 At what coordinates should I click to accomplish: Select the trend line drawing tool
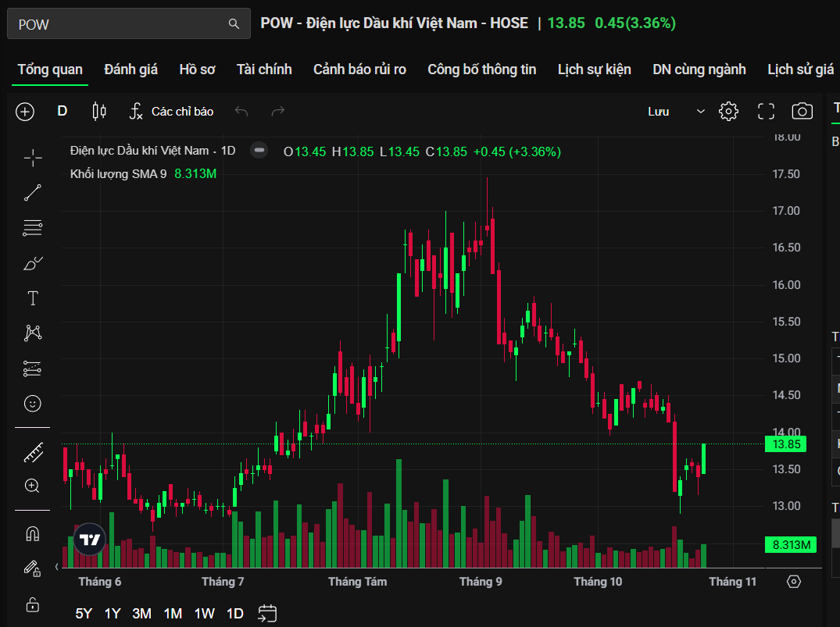(x=33, y=193)
